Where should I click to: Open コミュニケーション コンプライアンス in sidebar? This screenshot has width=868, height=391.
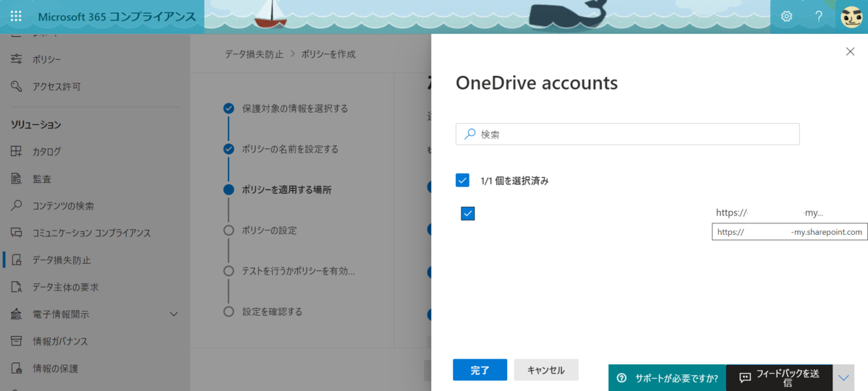click(x=91, y=233)
